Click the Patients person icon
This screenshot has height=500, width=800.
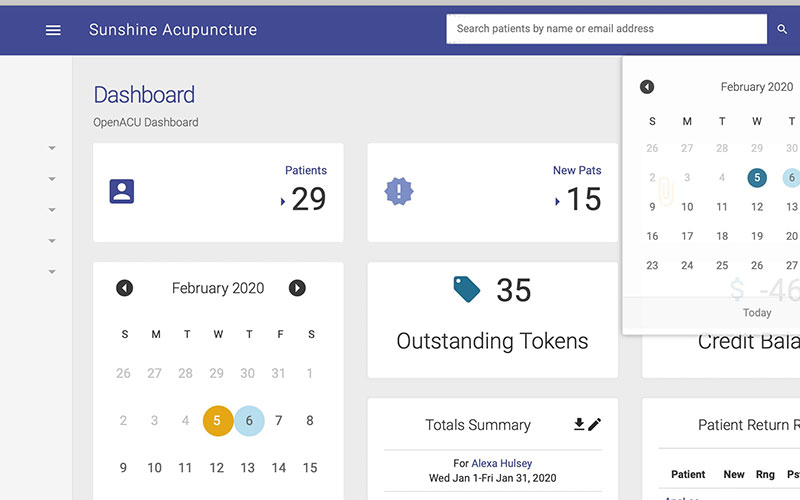point(122,191)
